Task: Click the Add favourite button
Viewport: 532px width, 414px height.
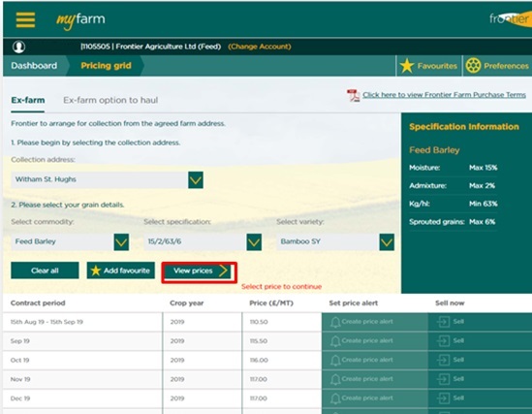Action: click(x=121, y=271)
